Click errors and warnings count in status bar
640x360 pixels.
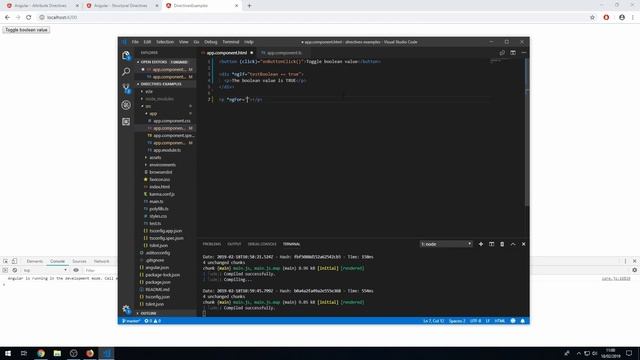tap(153, 321)
